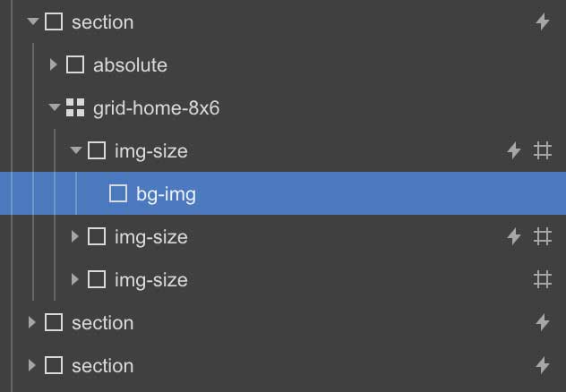Click lightning icon on last section row

(x=543, y=366)
